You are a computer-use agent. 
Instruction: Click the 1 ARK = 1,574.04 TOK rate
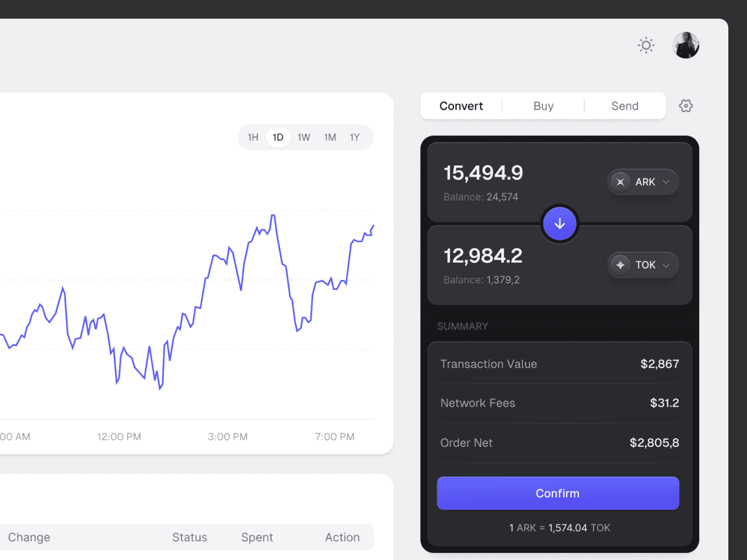click(560, 528)
